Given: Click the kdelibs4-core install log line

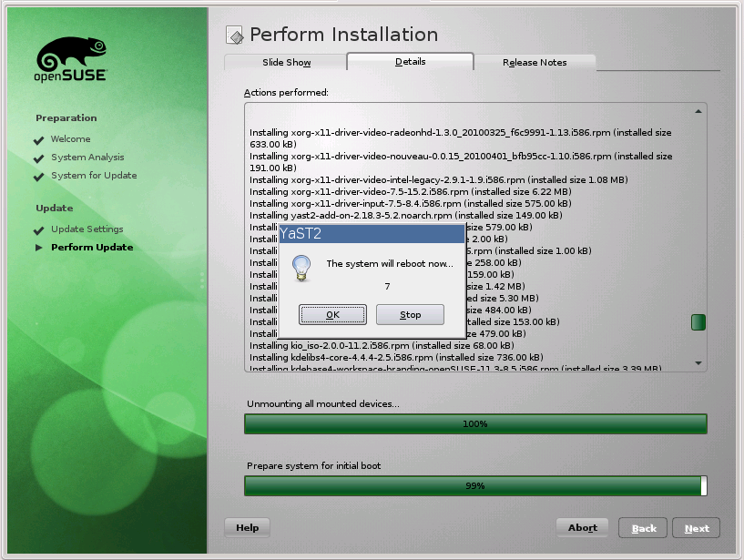Looking at the screenshot, I should pyautogui.click(x=397, y=357).
